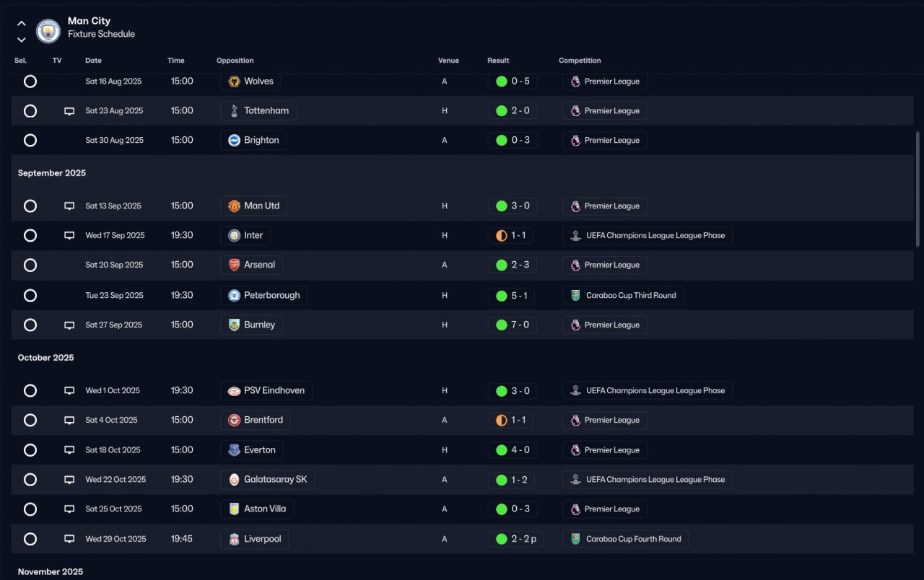Open the Man Utd 3 - 0 result
This screenshot has width=924, height=580.
point(513,206)
